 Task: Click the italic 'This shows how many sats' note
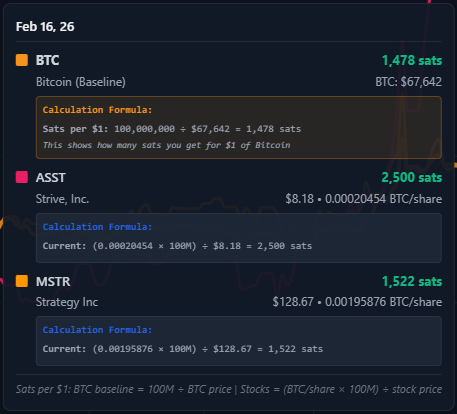click(166, 145)
